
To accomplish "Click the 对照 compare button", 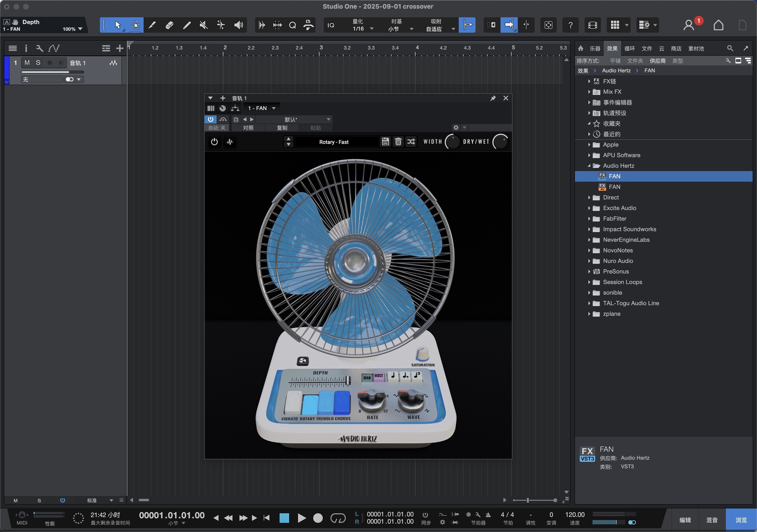I will (x=248, y=128).
